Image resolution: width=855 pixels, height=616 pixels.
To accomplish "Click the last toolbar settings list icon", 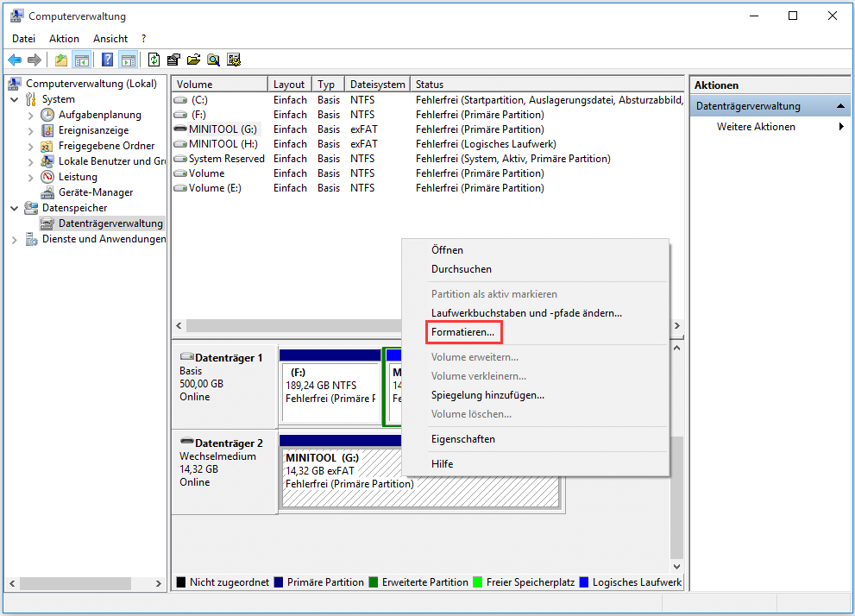I will pyautogui.click(x=234, y=60).
